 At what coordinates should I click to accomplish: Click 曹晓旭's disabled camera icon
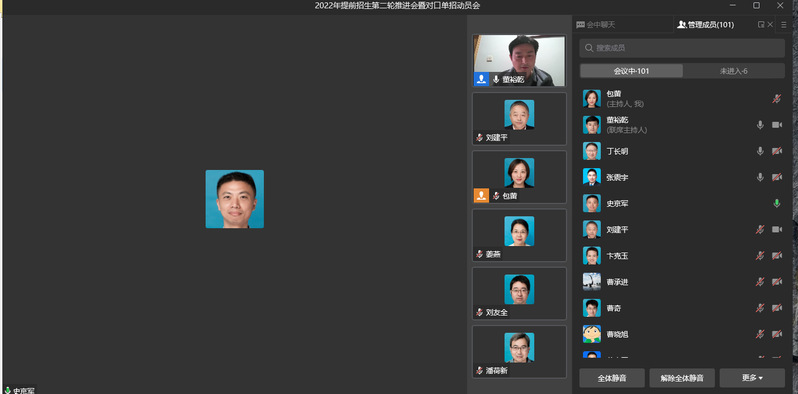click(777, 334)
